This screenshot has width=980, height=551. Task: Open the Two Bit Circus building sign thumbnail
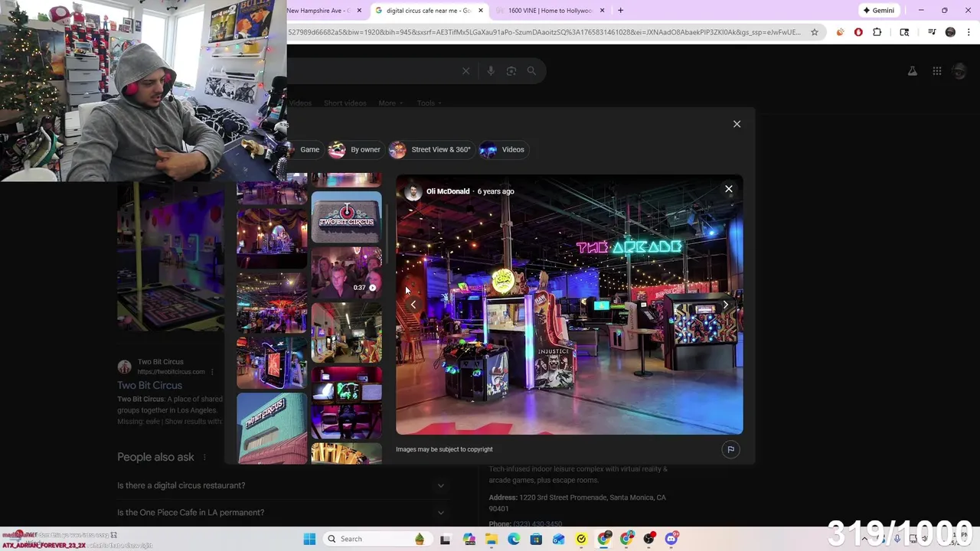click(272, 428)
